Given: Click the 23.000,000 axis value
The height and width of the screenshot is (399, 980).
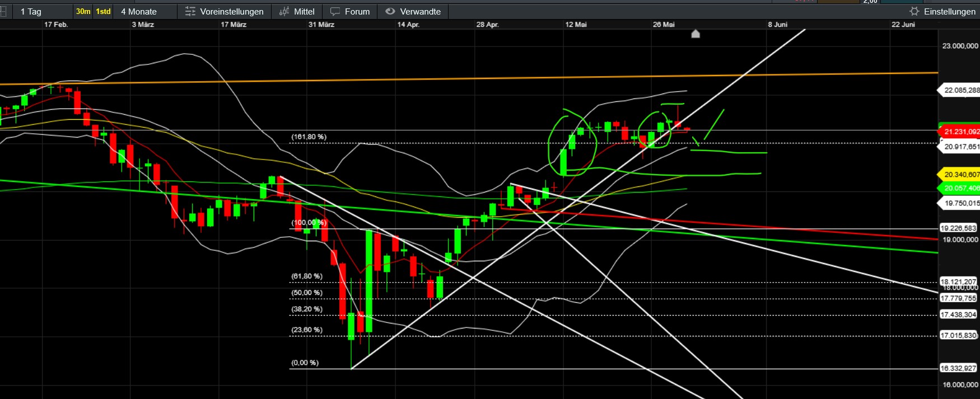Looking at the screenshot, I should [960, 46].
